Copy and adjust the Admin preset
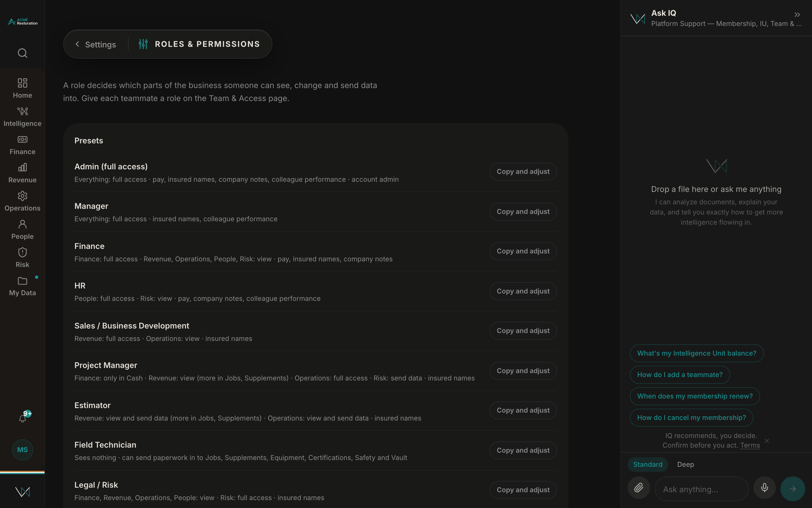This screenshot has height=508, width=812. point(523,171)
